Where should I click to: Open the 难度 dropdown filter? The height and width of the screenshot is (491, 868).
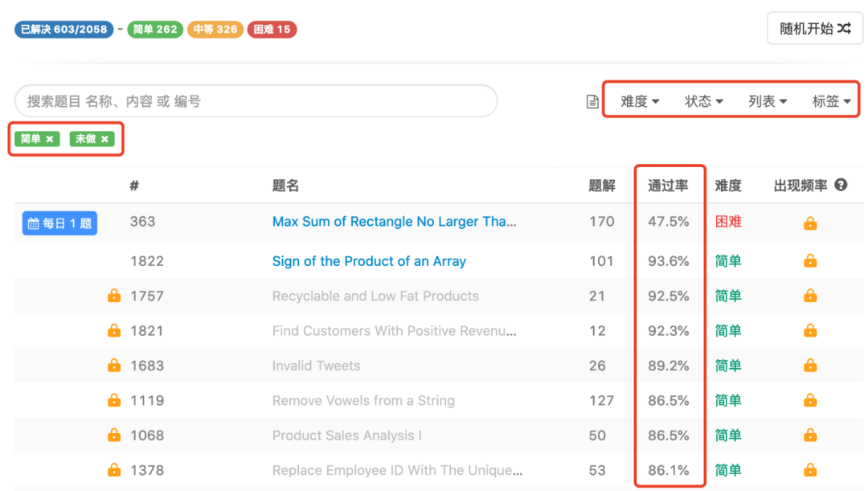click(640, 101)
